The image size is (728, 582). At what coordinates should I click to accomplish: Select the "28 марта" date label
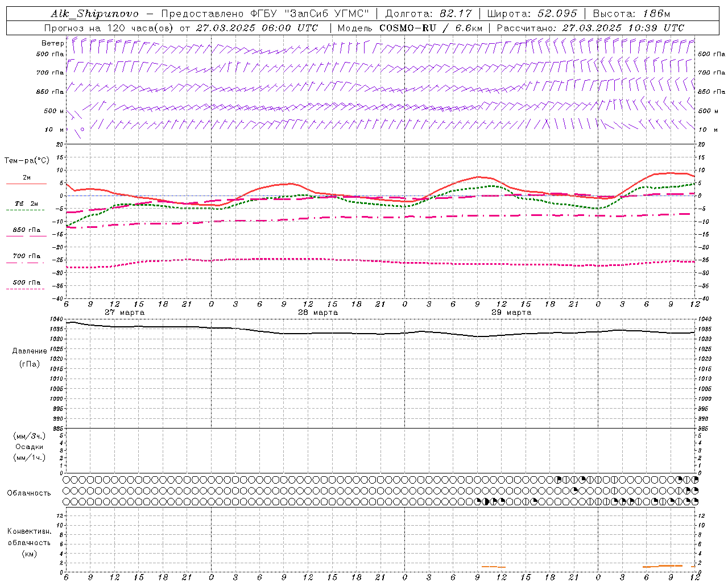point(318,313)
